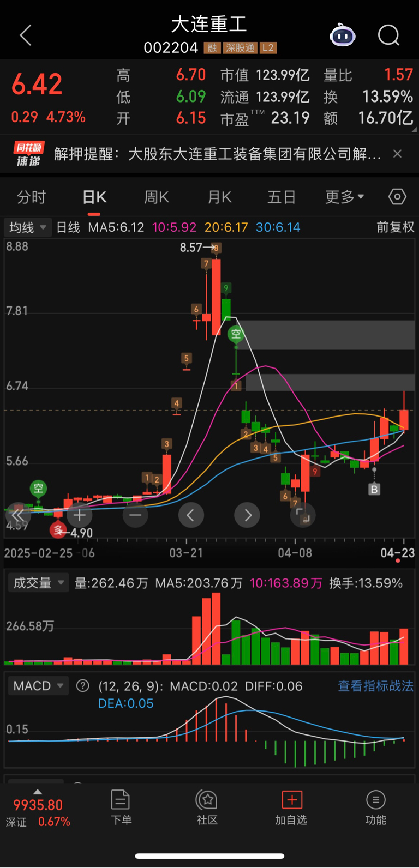Open chart settings hexagon icon

pyautogui.click(x=397, y=197)
